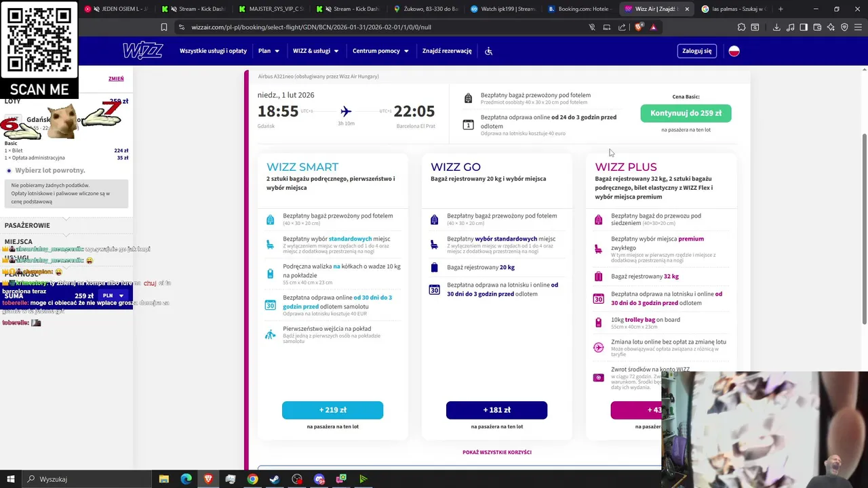Open the browser extensions puzzle icon
Screen dimensions: 868x488
pyautogui.click(x=741, y=27)
